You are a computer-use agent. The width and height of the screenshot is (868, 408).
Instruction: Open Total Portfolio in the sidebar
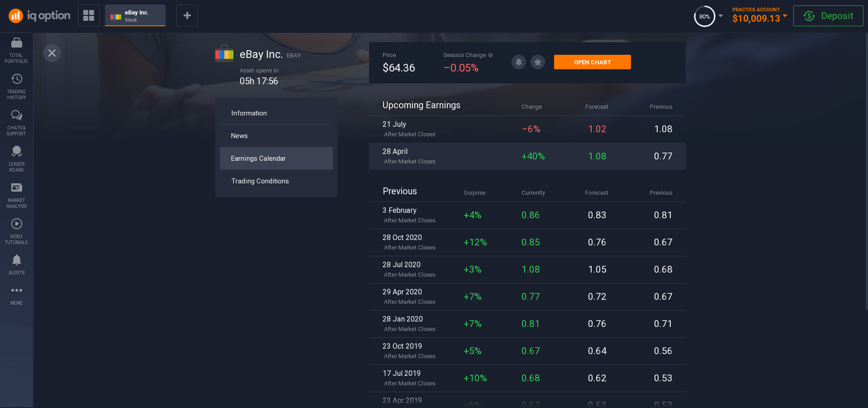click(16, 50)
